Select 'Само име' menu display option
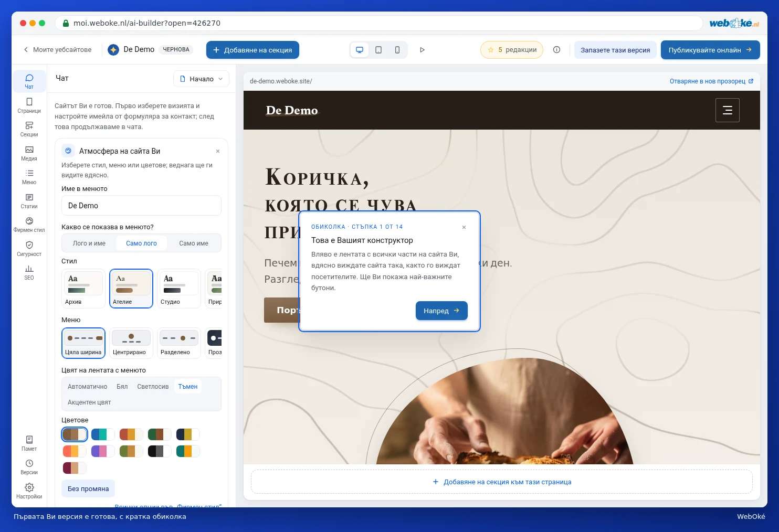The width and height of the screenshot is (779, 532). (x=194, y=243)
